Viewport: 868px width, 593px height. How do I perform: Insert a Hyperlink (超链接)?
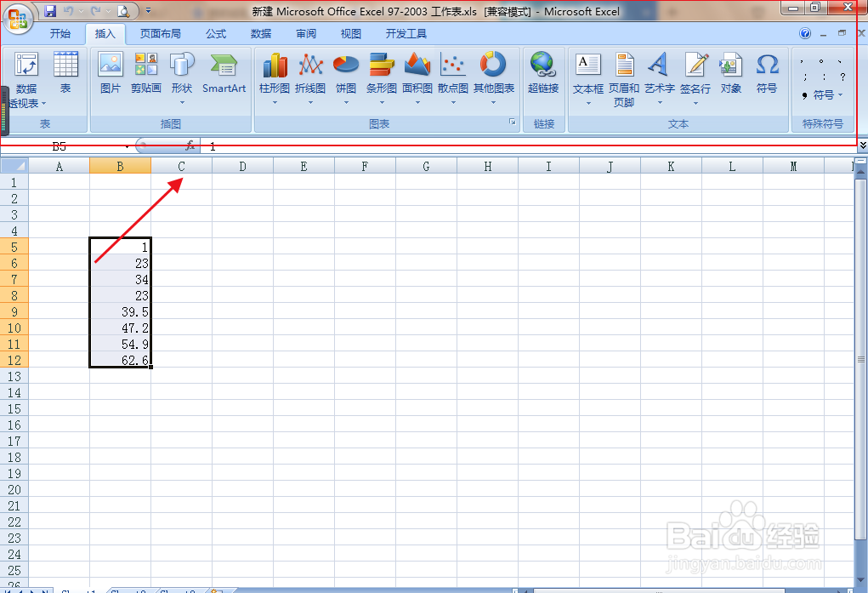(543, 72)
